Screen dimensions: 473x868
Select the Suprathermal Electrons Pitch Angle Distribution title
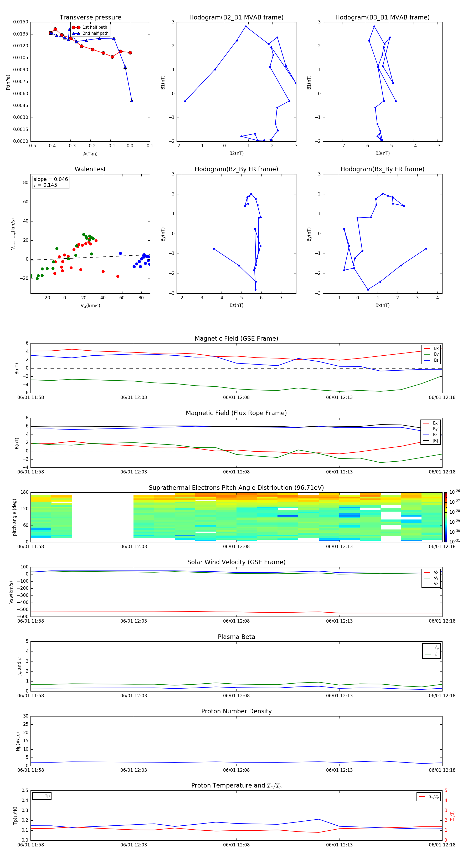click(236, 488)
